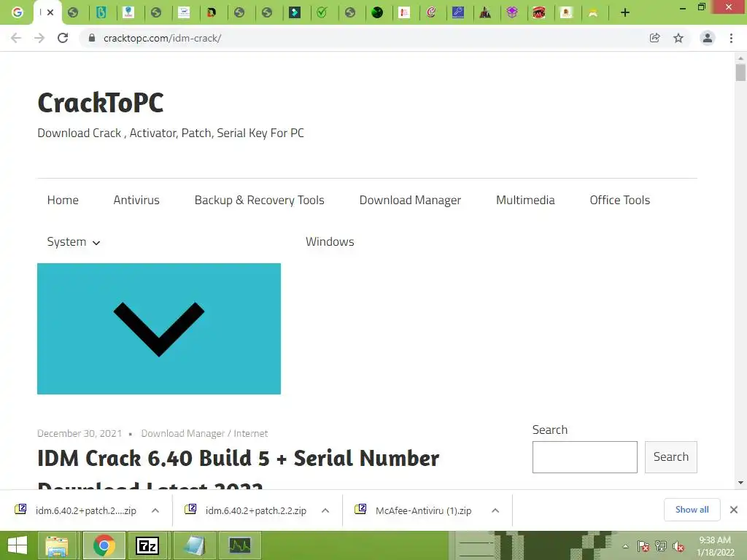Open the tab with red lips favicon
Viewport: 747px width, 560px height.
539,12
